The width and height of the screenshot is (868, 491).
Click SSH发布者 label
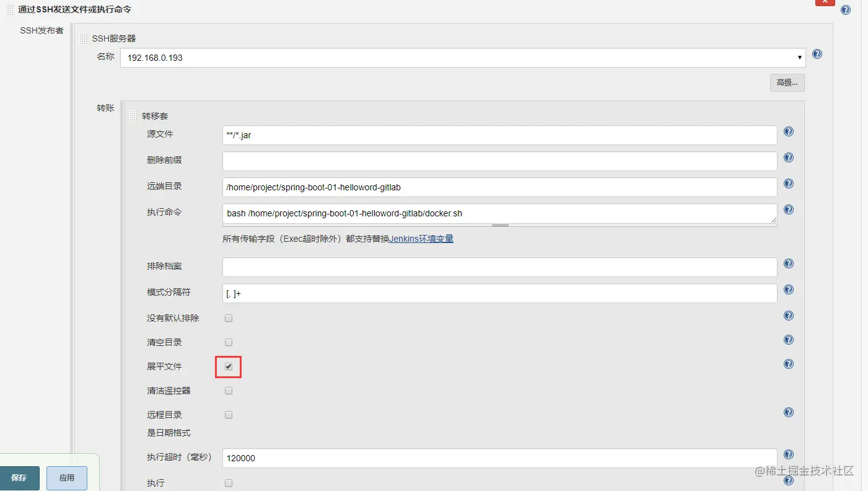tap(42, 30)
